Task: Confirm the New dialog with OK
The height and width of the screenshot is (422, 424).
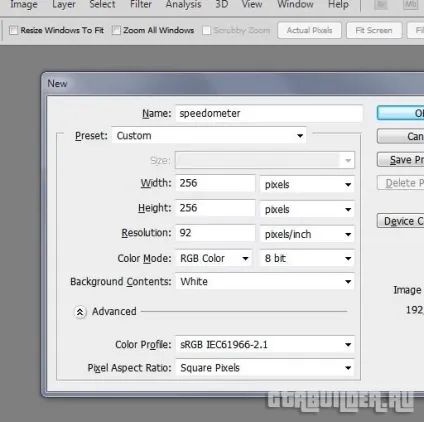Action: (x=401, y=113)
